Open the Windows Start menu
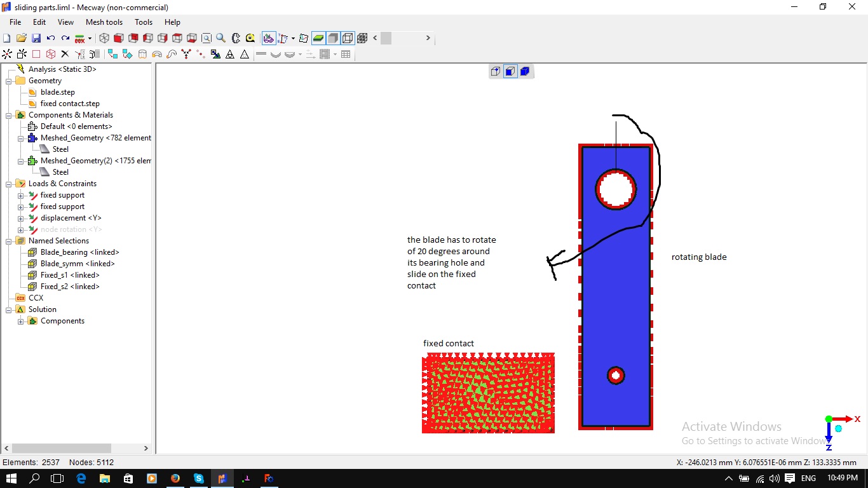Viewport: 868px width, 488px height. pyautogui.click(x=11, y=478)
